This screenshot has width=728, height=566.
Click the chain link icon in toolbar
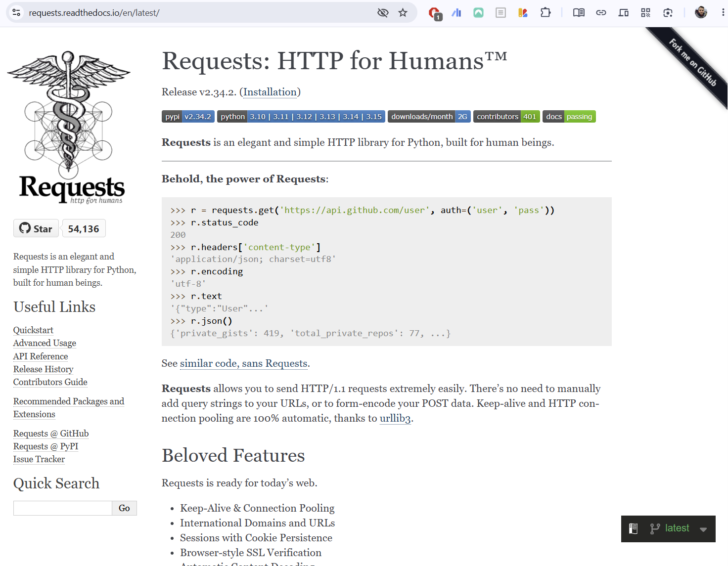(x=601, y=12)
